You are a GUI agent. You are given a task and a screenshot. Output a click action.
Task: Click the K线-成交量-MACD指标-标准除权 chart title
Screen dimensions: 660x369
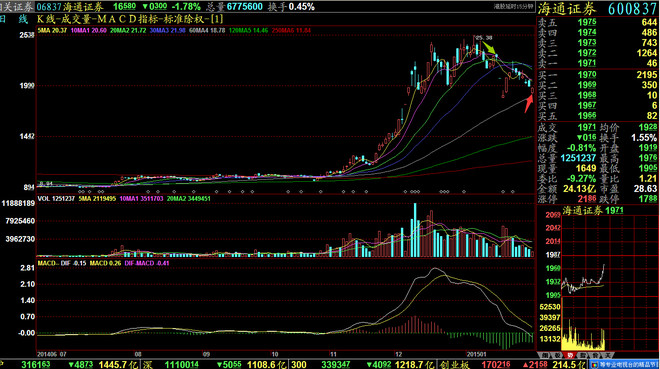tap(130, 19)
